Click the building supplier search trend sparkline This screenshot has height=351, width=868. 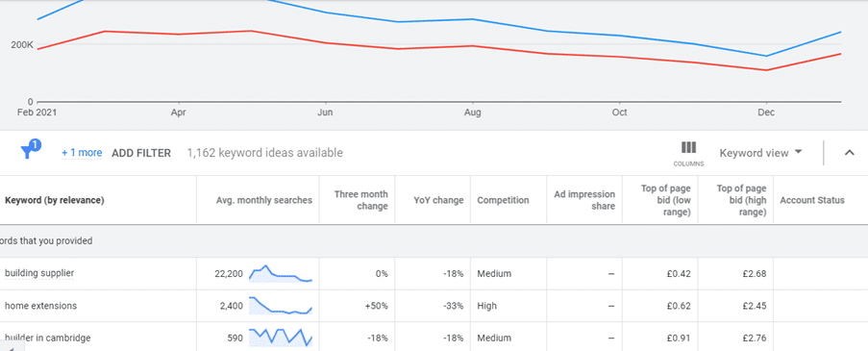[x=281, y=273]
